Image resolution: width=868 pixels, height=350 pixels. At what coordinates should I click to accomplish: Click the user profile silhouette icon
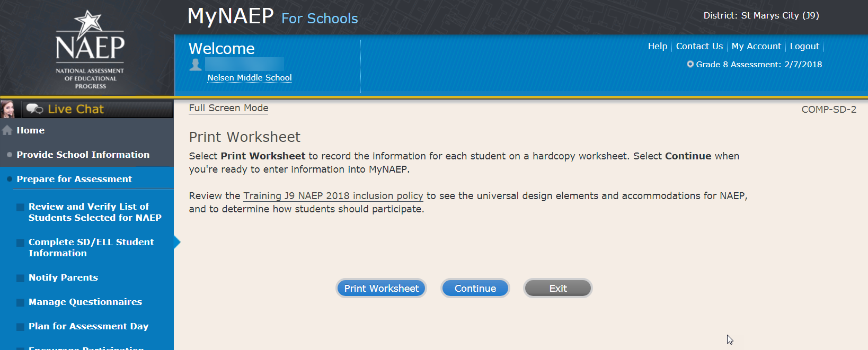[196, 65]
